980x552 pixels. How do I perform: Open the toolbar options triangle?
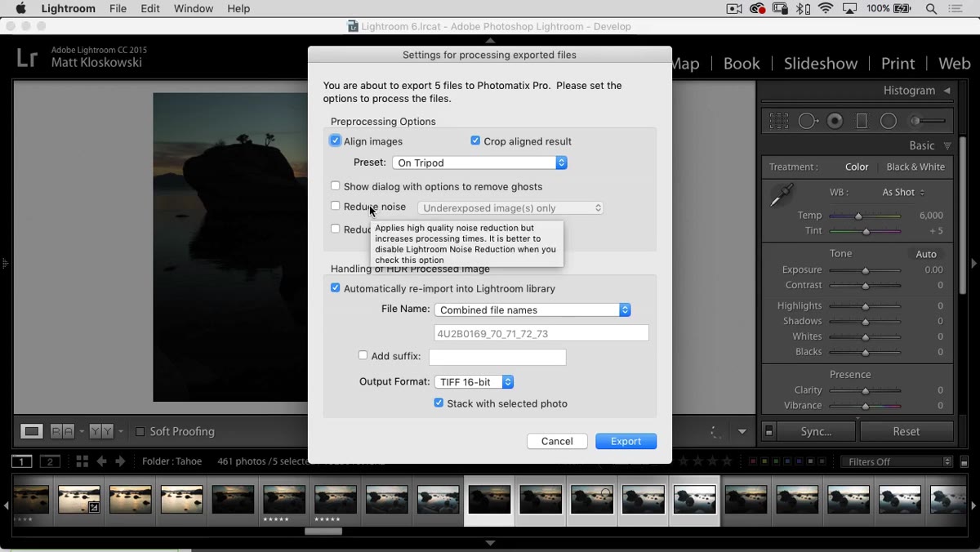click(x=742, y=432)
